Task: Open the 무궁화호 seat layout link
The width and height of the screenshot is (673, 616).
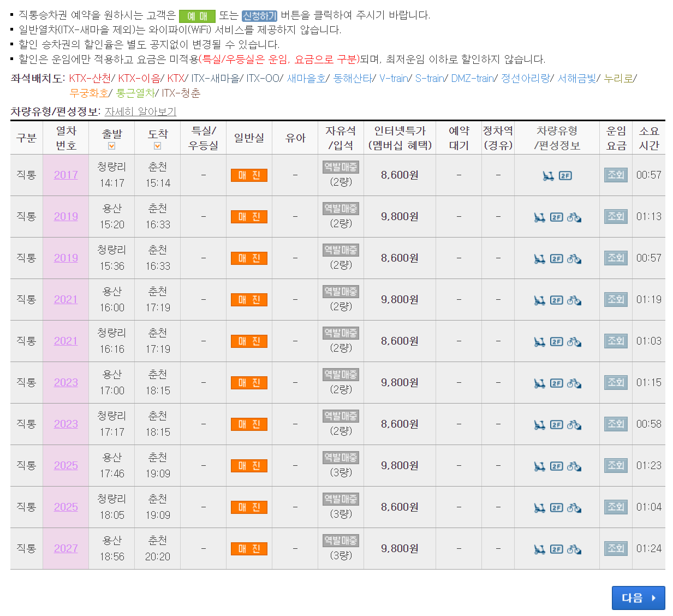Action: pos(89,93)
